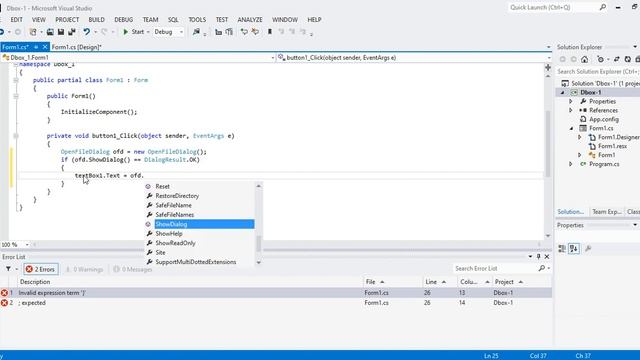
Task: Click the Categorized icon in Properties panel
Action: click(x=562, y=248)
